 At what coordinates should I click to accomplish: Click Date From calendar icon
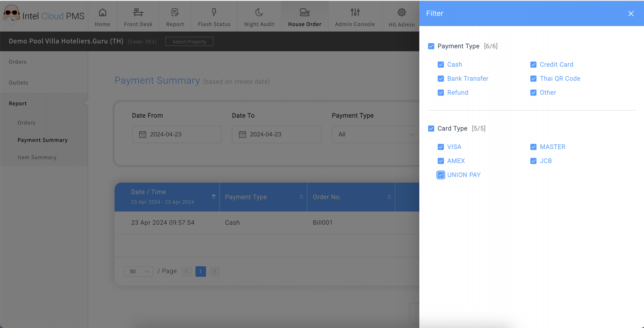143,134
